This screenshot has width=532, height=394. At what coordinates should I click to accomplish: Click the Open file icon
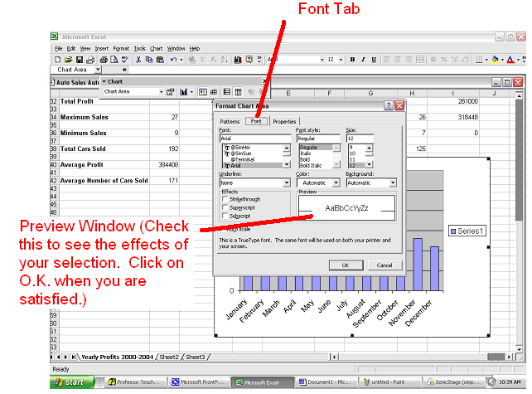pos(69,60)
